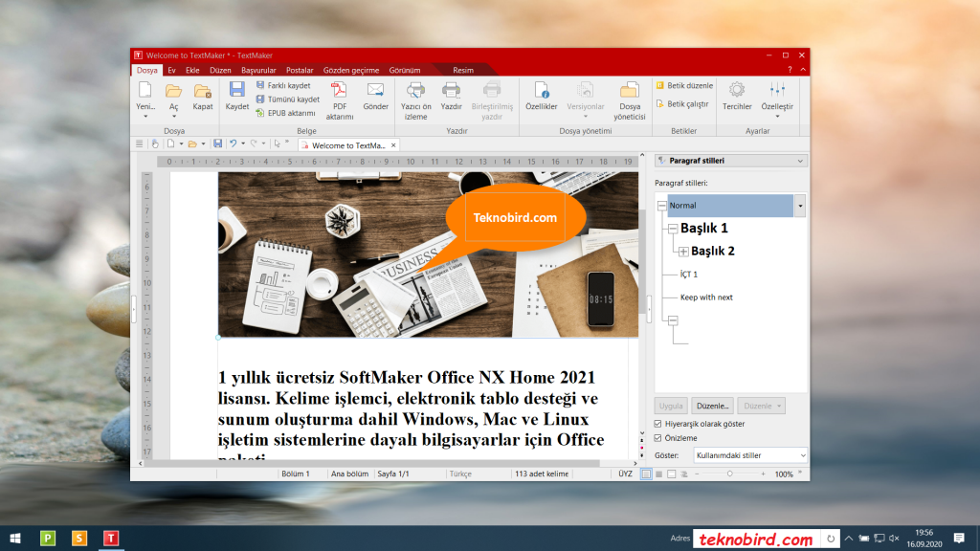Image resolution: width=980 pixels, height=551 pixels.
Task: Click the object selection pointer icon
Action: click(x=278, y=143)
